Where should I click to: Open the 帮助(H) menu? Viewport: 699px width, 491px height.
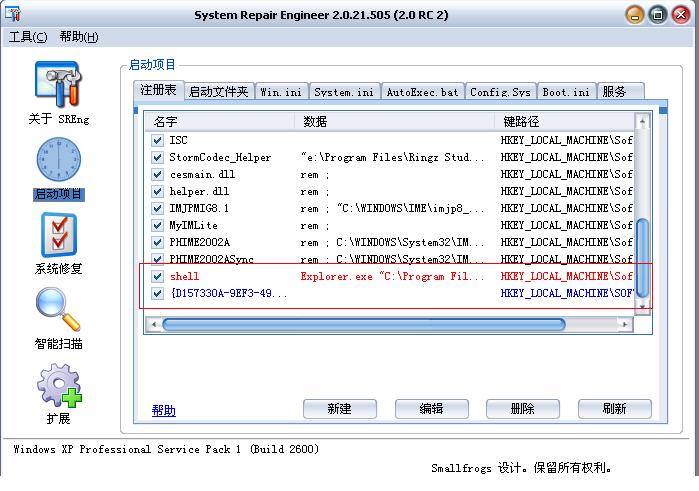79,37
